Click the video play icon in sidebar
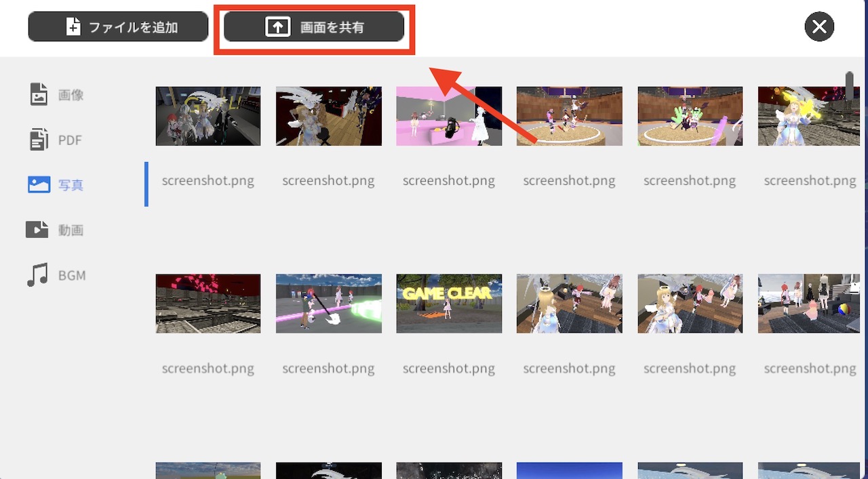Viewport: 868px width, 479px height. click(x=37, y=230)
